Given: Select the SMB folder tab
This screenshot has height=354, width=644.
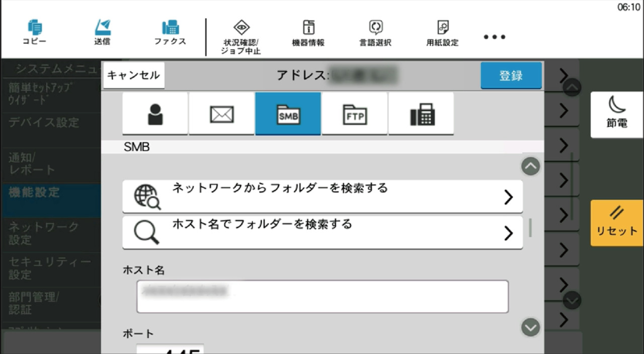Looking at the screenshot, I should (x=288, y=114).
